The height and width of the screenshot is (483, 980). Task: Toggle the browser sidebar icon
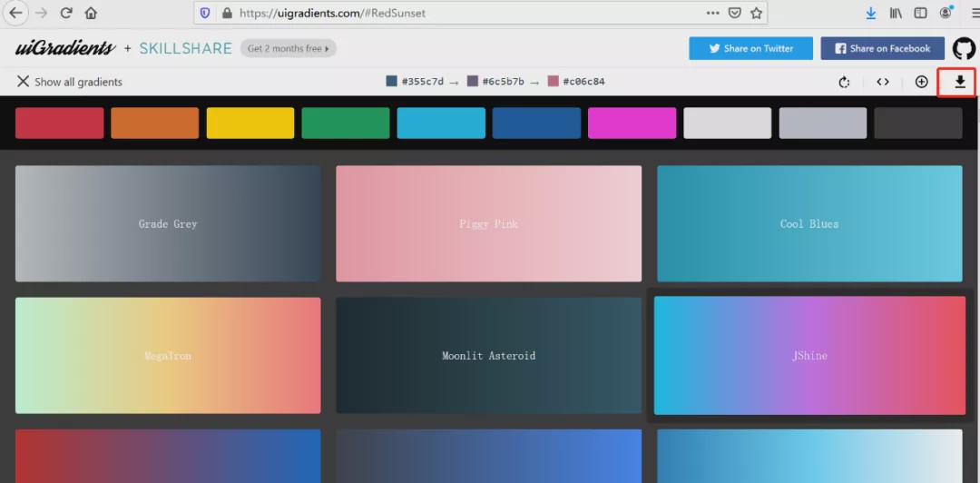coord(920,13)
